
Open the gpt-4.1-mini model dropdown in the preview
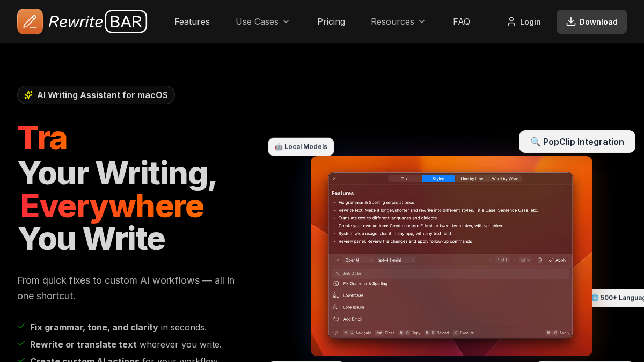coord(396,260)
